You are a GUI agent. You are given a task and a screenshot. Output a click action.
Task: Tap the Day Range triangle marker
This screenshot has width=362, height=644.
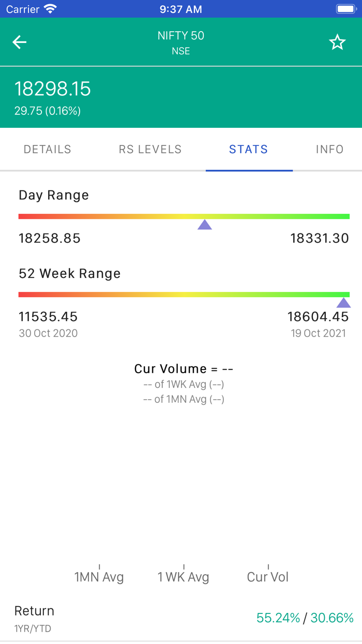pyautogui.click(x=205, y=224)
